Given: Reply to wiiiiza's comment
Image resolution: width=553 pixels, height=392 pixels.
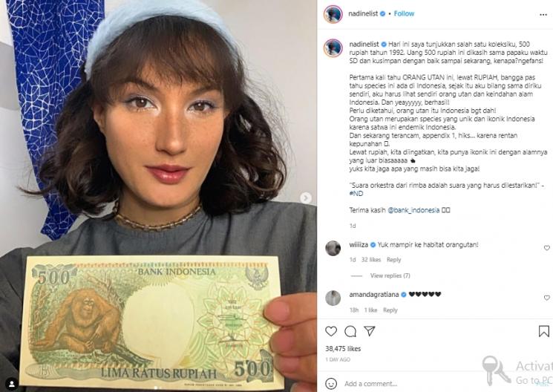Looking at the screenshot, I should pos(393,260).
